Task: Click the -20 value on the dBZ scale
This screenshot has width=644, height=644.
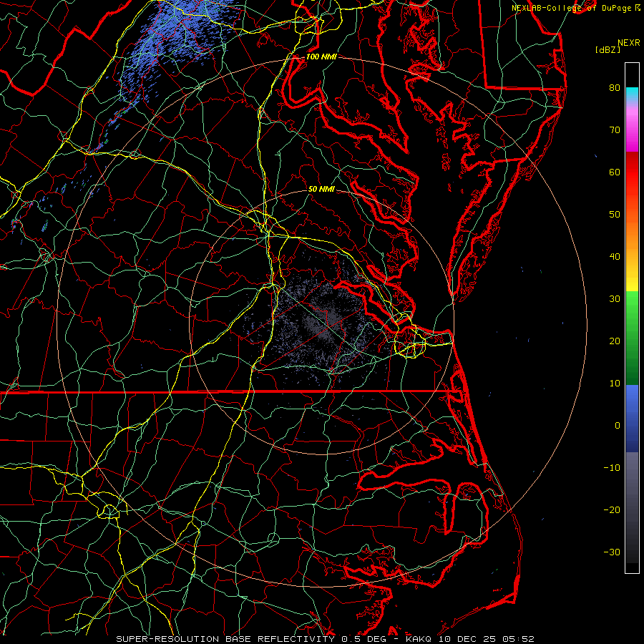Action: click(x=612, y=509)
